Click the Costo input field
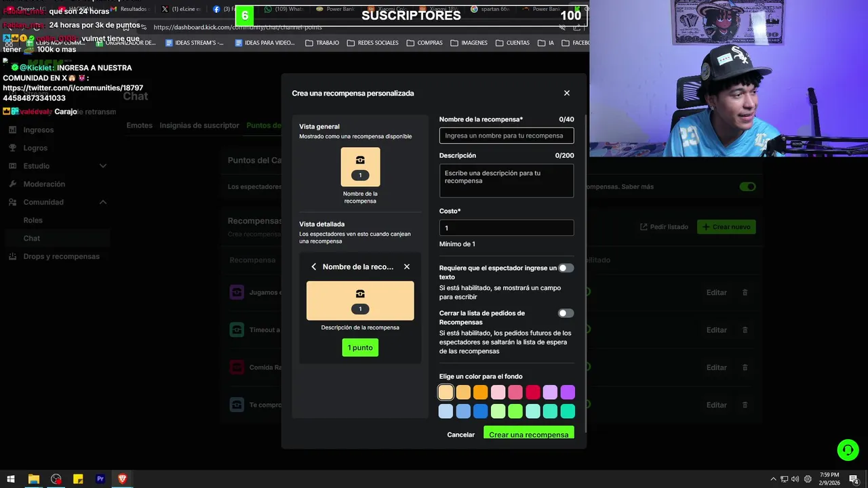The width and height of the screenshot is (868, 488). tap(507, 228)
